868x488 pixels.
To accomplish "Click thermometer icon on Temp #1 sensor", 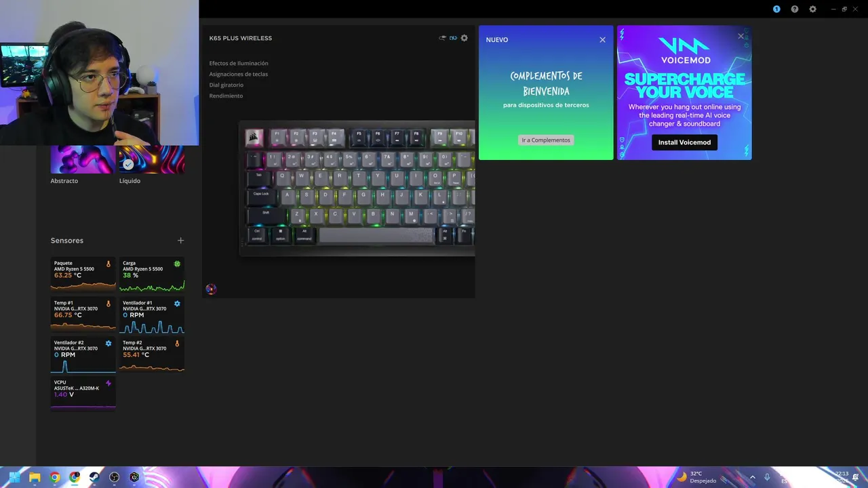I will [x=108, y=304].
